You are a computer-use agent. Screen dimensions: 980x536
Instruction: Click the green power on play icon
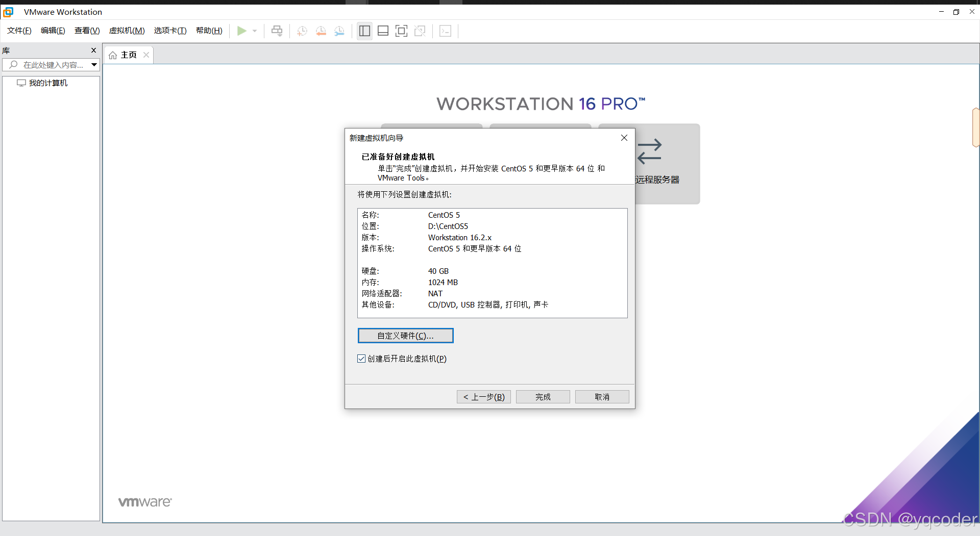pos(242,31)
